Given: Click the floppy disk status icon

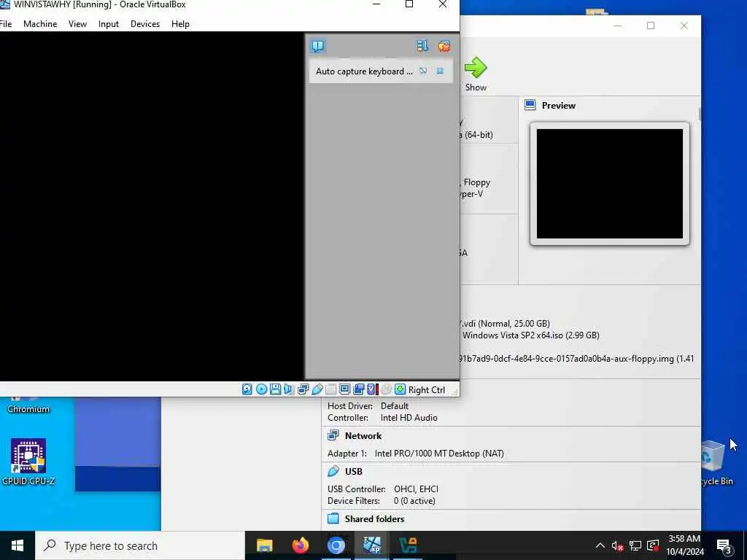Looking at the screenshot, I should point(275,389).
